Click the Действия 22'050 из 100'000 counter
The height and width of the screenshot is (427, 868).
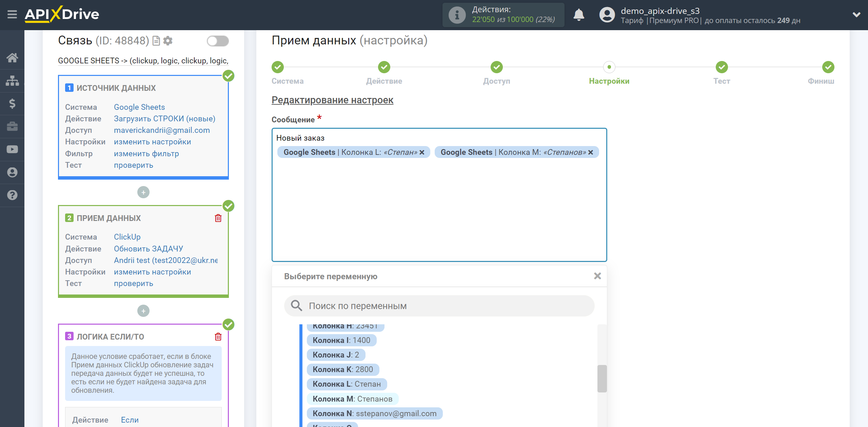click(x=504, y=15)
